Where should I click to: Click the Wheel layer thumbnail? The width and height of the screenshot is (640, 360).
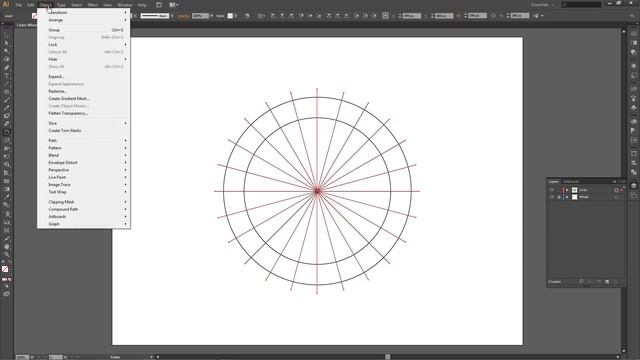[x=575, y=197]
